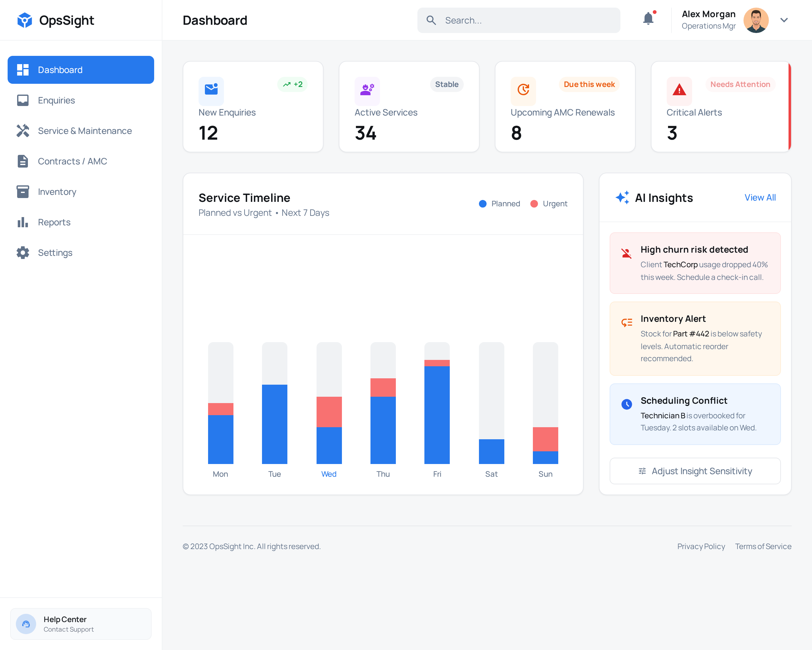Click the Planned legend blue dot
The height and width of the screenshot is (650, 812).
coord(482,204)
